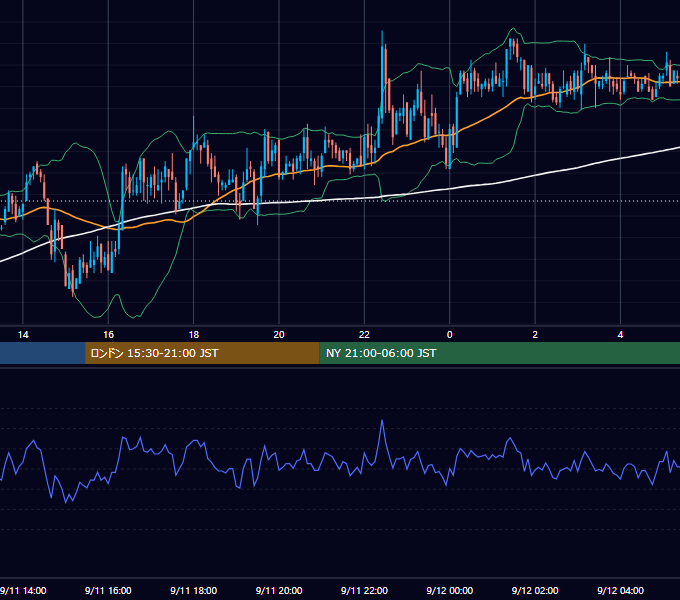
Task: Click the 9/11 14:00 time label
Action: coord(23,590)
